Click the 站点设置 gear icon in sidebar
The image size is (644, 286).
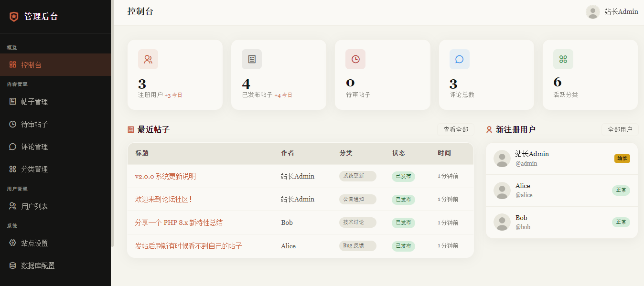(13, 243)
